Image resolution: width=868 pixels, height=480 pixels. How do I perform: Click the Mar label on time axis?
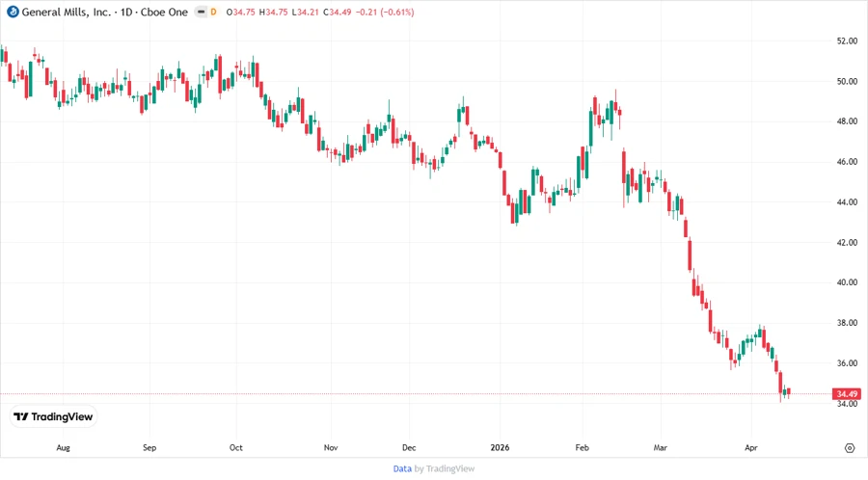(660, 447)
